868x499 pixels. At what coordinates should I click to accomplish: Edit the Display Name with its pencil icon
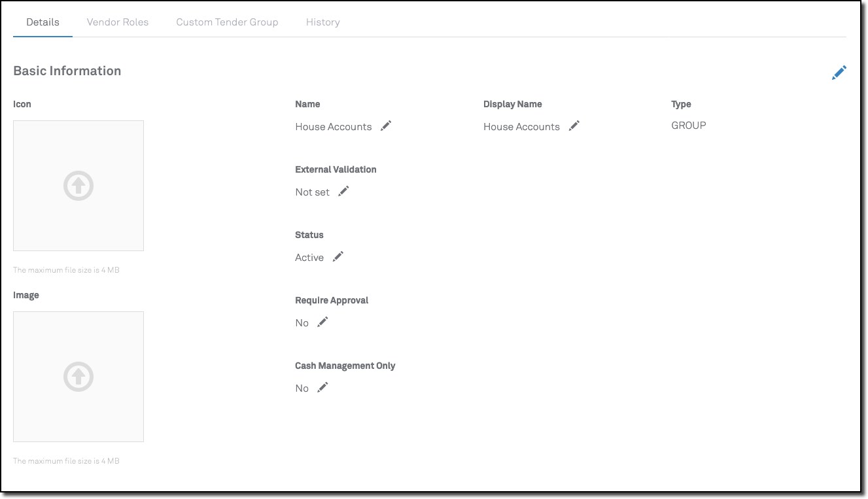pyautogui.click(x=573, y=126)
